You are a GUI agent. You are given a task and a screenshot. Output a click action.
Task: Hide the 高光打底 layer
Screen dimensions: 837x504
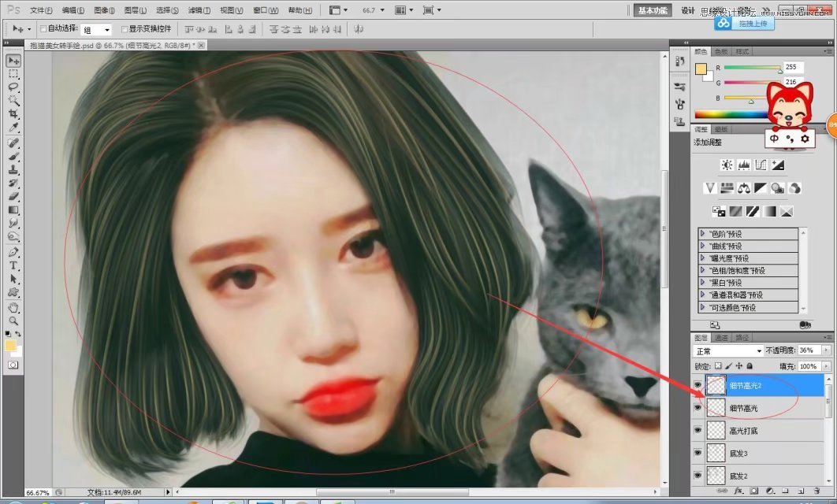coord(697,430)
